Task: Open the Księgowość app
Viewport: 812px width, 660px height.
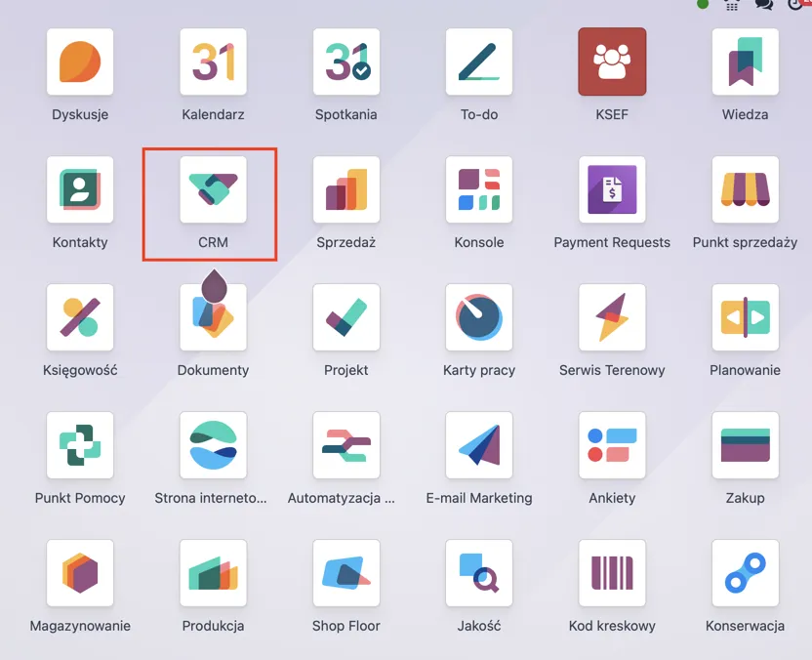Action: [80, 317]
